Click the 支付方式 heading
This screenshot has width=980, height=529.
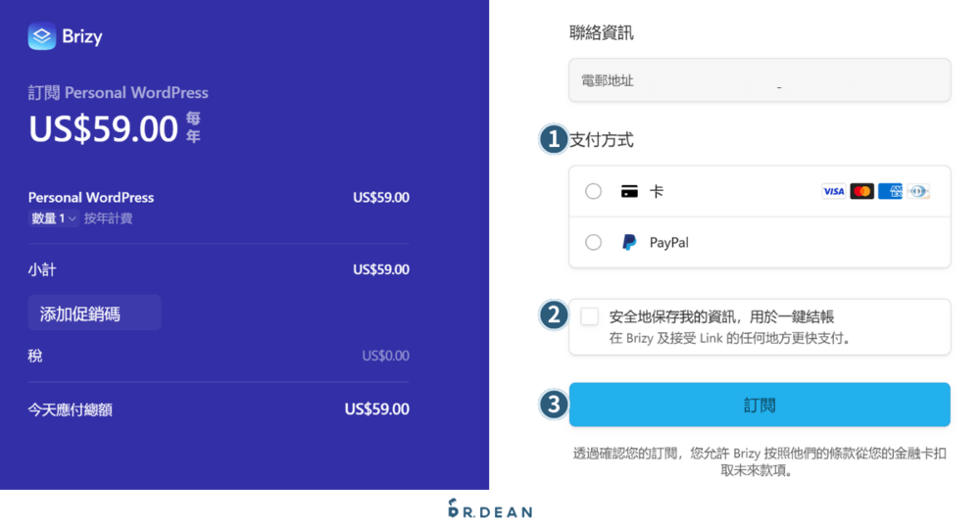[602, 140]
